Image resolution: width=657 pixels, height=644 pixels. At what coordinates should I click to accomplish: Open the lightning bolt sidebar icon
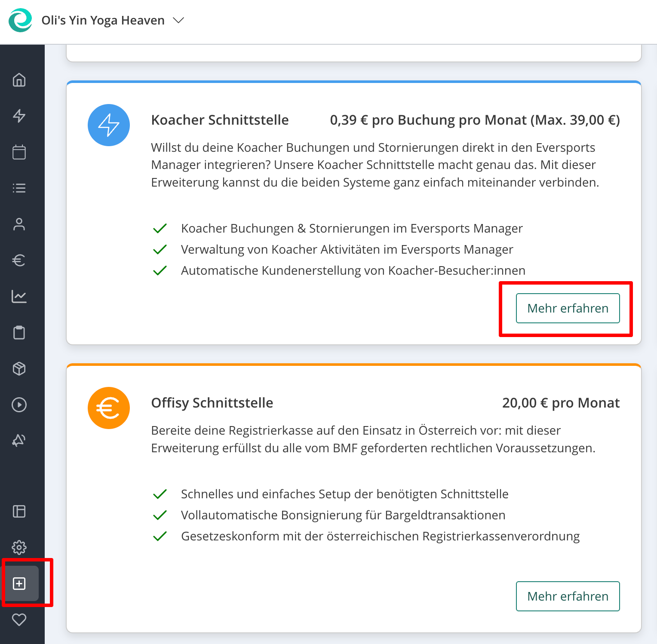[19, 116]
